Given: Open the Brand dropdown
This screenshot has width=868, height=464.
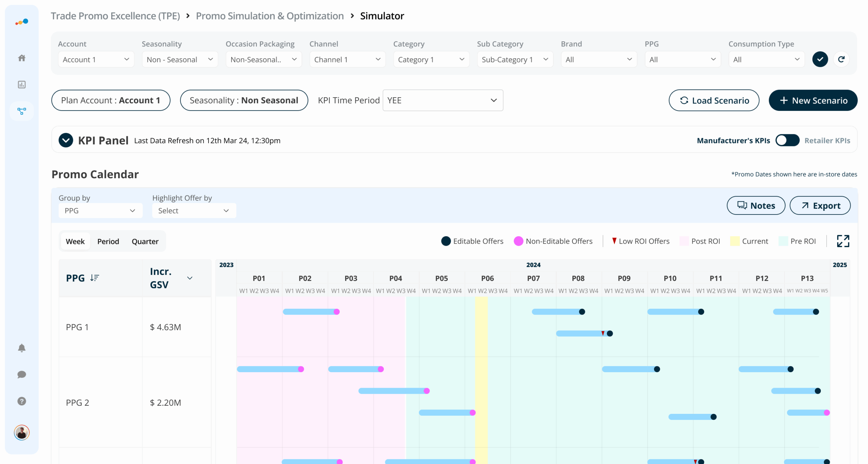Looking at the screenshot, I should [x=599, y=59].
